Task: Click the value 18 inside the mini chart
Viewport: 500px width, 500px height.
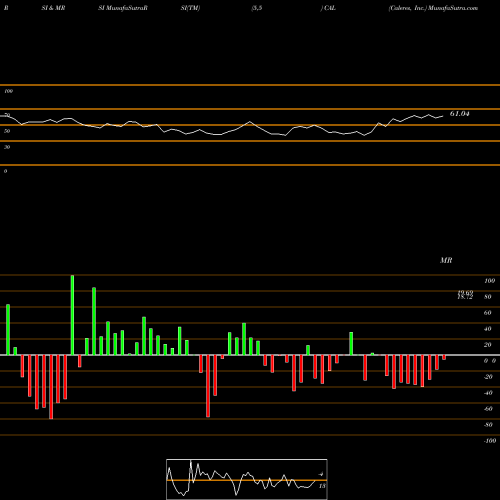Action: [x=322, y=486]
